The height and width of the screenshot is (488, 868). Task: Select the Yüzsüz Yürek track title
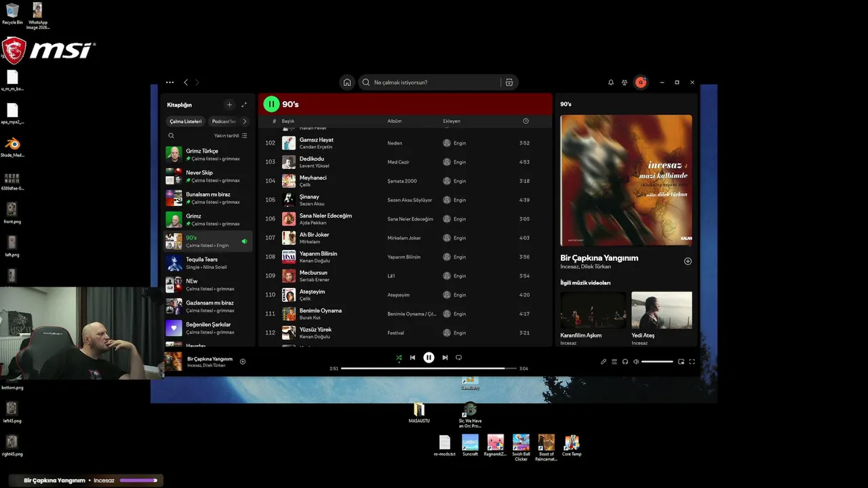(315, 329)
